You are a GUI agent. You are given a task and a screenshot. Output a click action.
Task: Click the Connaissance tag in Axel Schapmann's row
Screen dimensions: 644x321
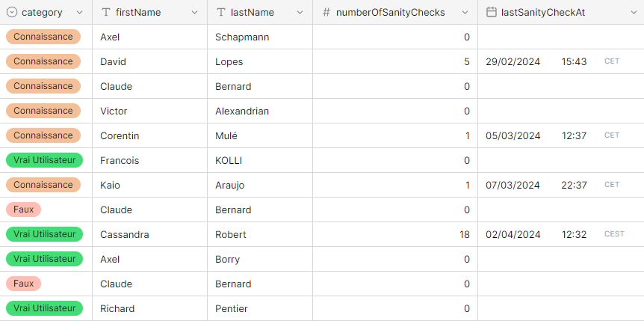pos(43,37)
